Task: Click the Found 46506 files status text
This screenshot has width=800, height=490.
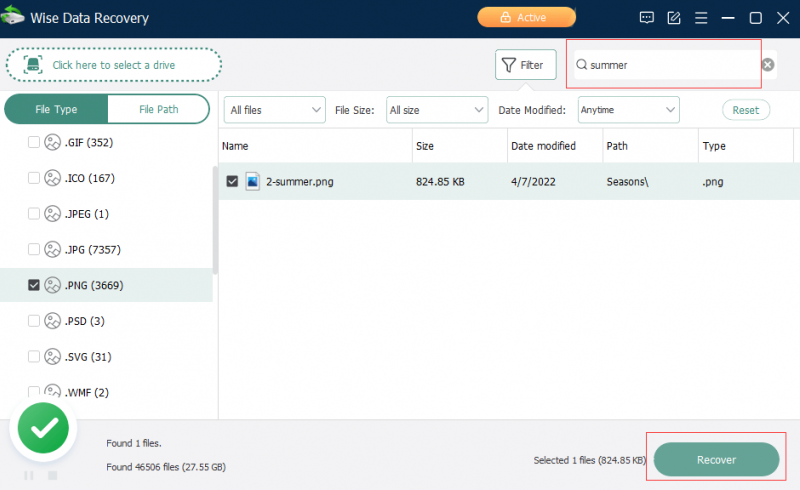Action: (166, 467)
